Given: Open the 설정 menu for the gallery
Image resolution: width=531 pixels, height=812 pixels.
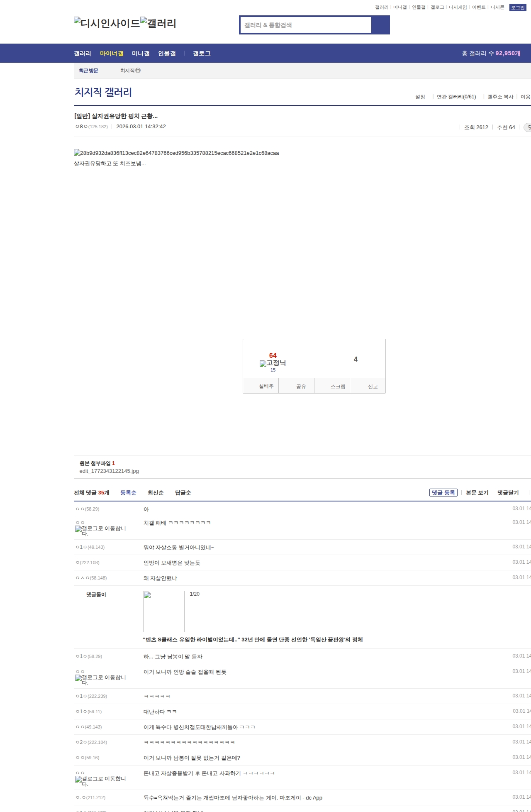Looking at the screenshot, I should pos(420,97).
